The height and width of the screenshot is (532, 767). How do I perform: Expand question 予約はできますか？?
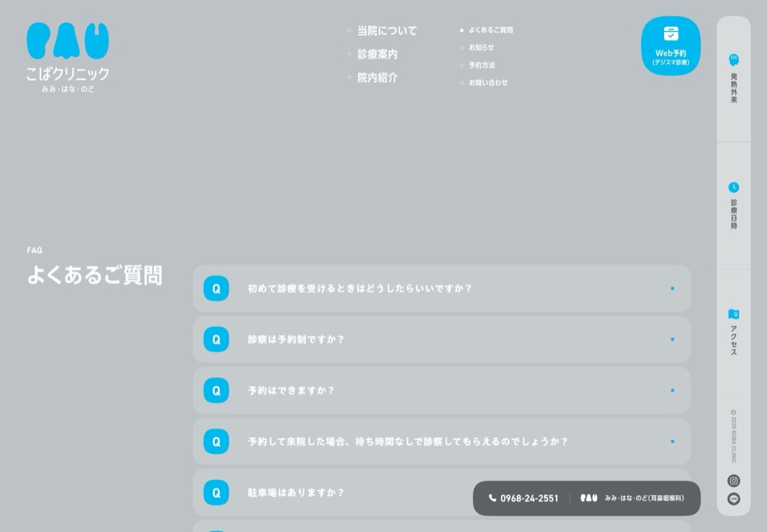click(x=442, y=390)
